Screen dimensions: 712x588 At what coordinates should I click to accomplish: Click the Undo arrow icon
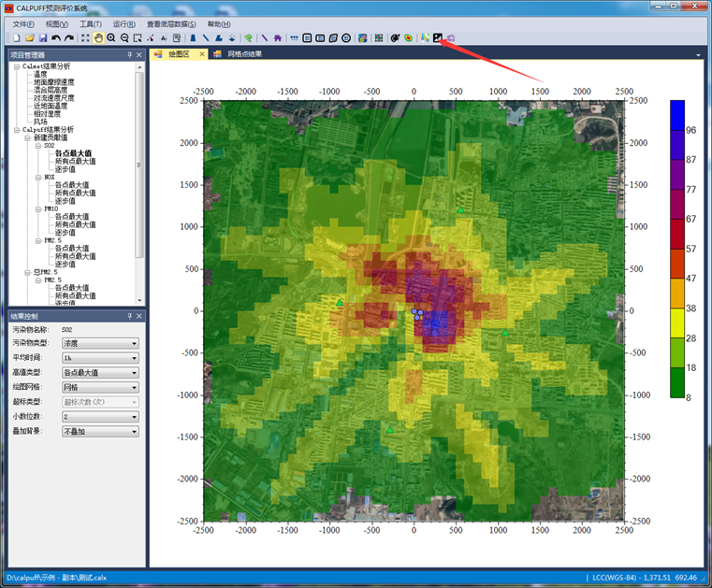click(x=56, y=37)
